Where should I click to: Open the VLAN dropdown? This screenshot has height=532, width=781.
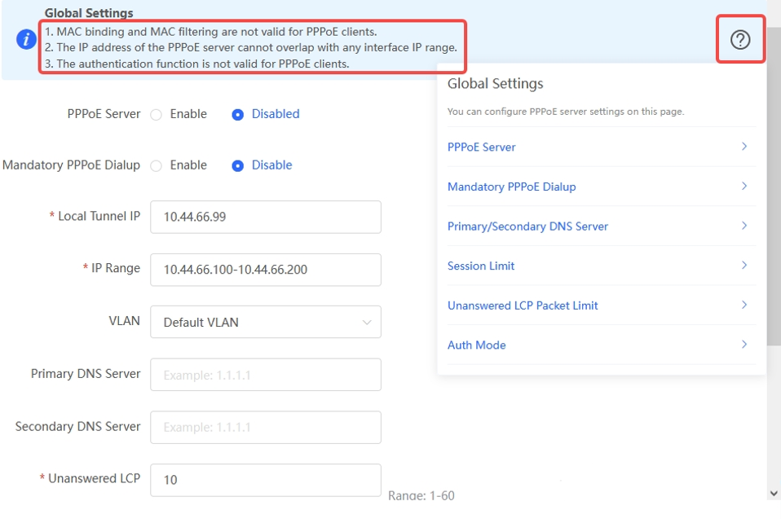click(265, 322)
